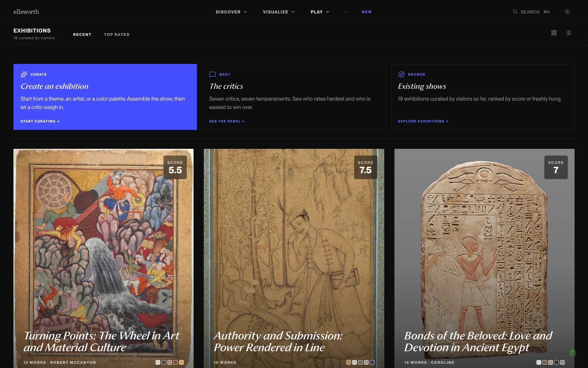Expand the Visualize menu
Image resolution: width=588 pixels, height=368 pixels.
(x=279, y=12)
